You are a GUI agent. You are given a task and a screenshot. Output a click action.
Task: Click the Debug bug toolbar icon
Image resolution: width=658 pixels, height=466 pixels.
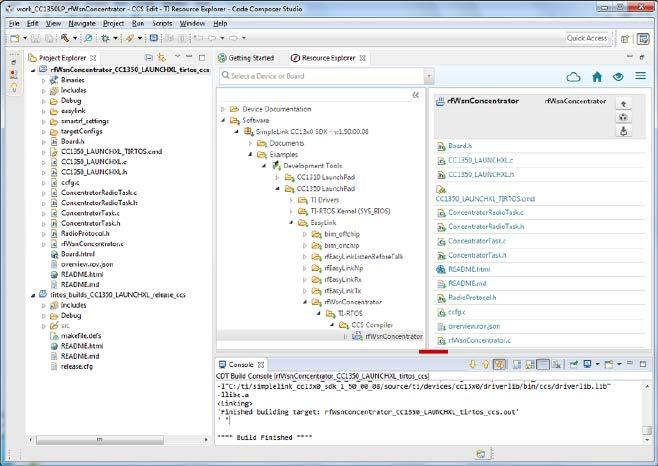pyautogui.click(x=105, y=38)
